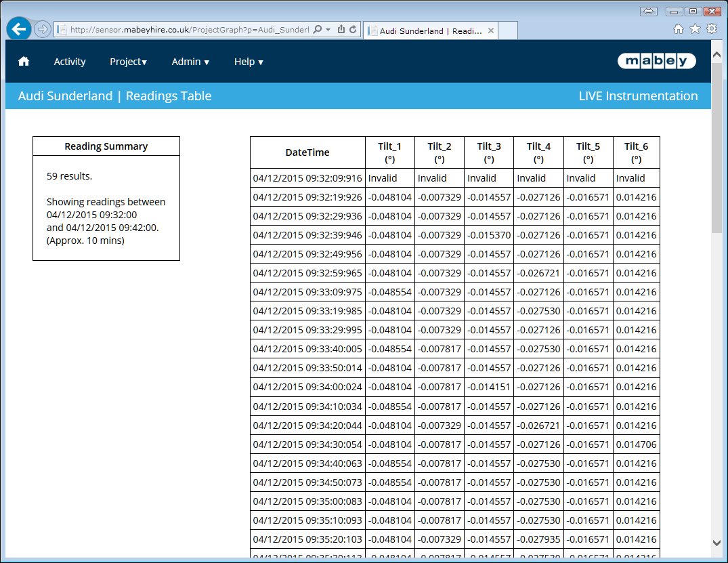This screenshot has width=728, height=563.
Task: Select the 04/12/2015 09:33:40:005 timestamp cell
Action: [307, 349]
